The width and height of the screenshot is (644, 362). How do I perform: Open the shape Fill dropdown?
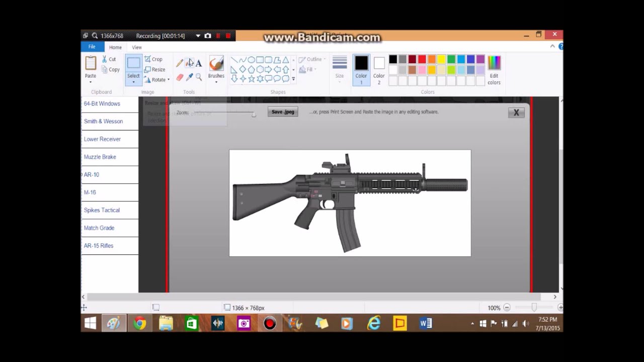click(x=307, y=69)
